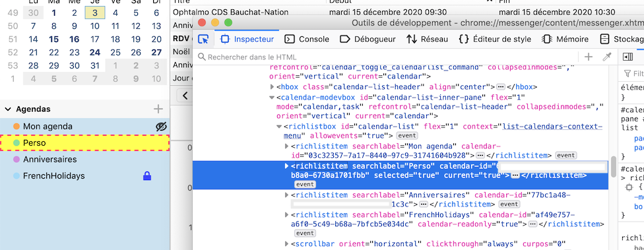
Task: Open the Mémoire tab
Action: [565, 40]
